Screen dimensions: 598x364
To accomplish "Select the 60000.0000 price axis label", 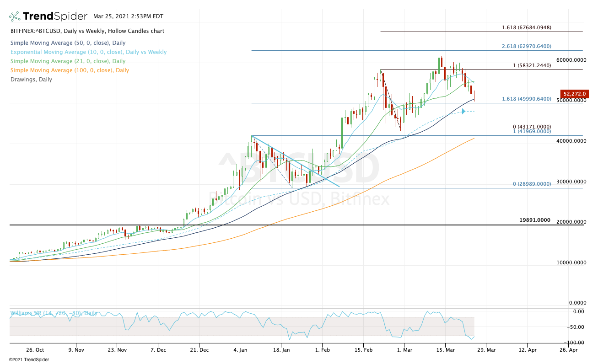I will (571, 60).
